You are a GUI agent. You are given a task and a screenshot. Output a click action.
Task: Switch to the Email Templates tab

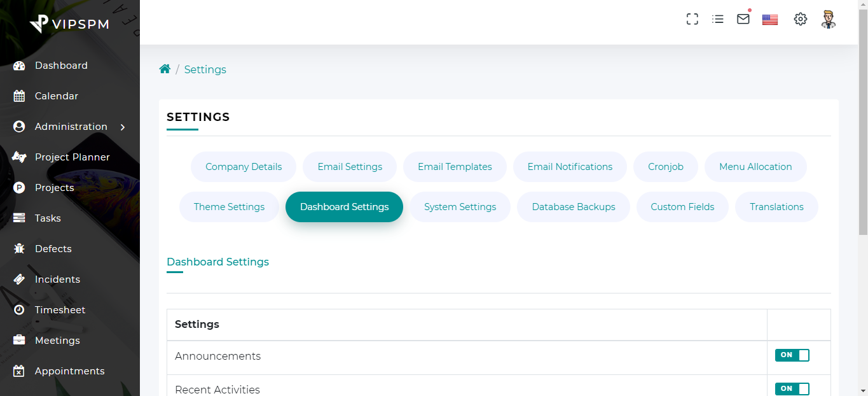coord(455,167)
